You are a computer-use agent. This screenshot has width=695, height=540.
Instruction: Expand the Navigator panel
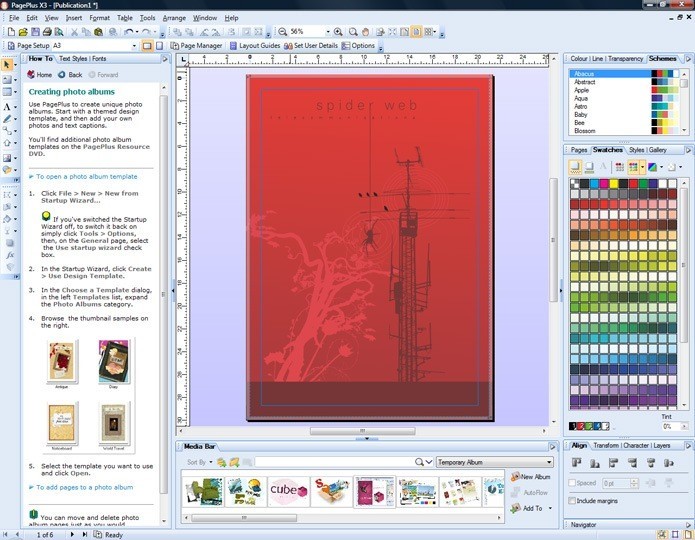tap(688, 525)
